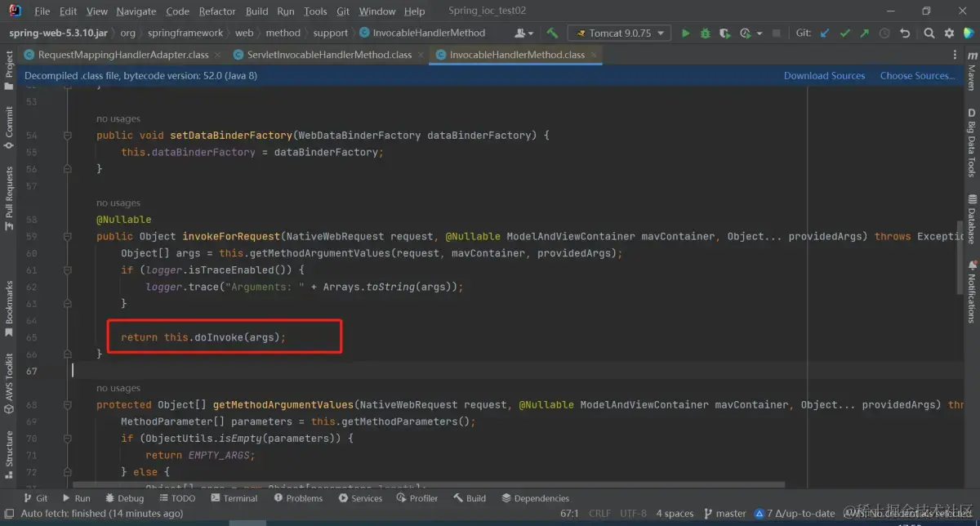Open the master branch popup in status bar
The width and height of the screenshot is (980, 526).
click(x=724, y=514)
